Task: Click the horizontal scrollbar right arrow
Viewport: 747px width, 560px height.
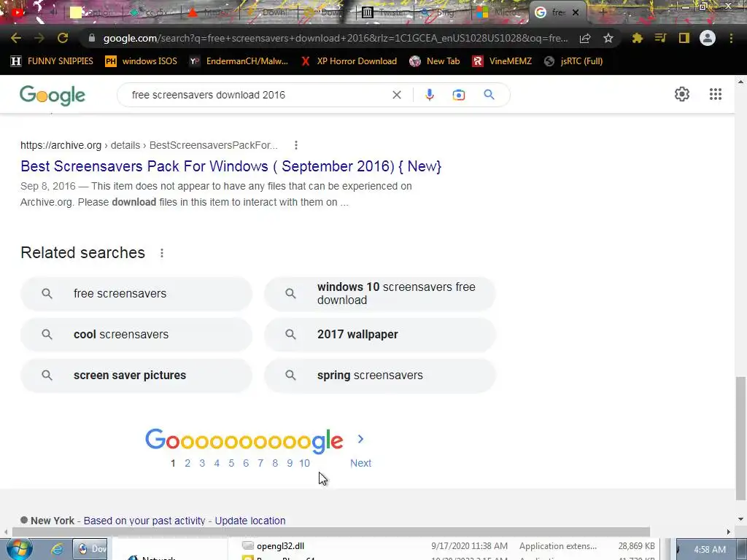Action: (729, 532)
